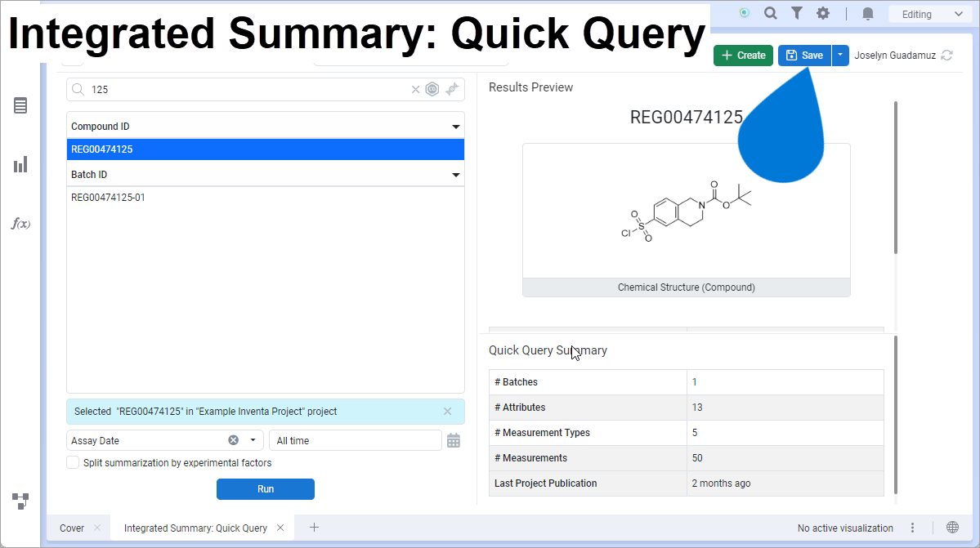The image size is (980, 548).
Task: Open the Save button's dropdown arrow
Action: coord(839,55)
